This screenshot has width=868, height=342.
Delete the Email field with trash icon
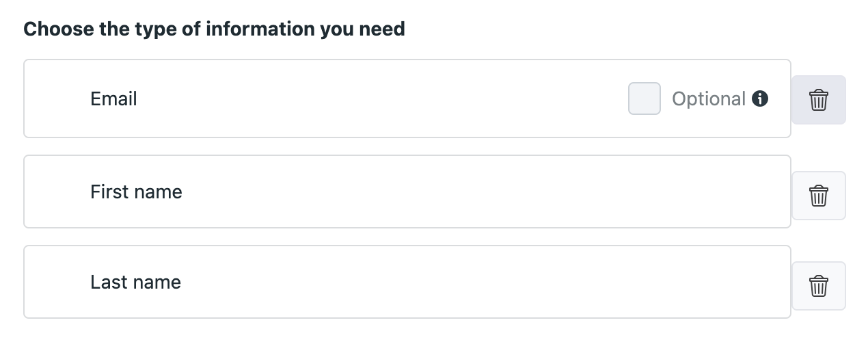pos(819,100)
